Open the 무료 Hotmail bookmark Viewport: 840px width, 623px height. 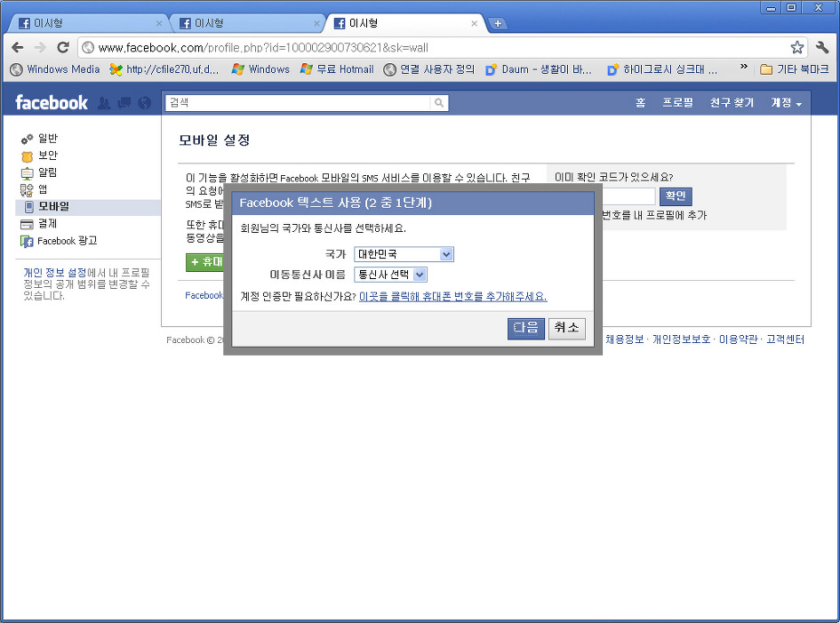(x=337, y=69)
